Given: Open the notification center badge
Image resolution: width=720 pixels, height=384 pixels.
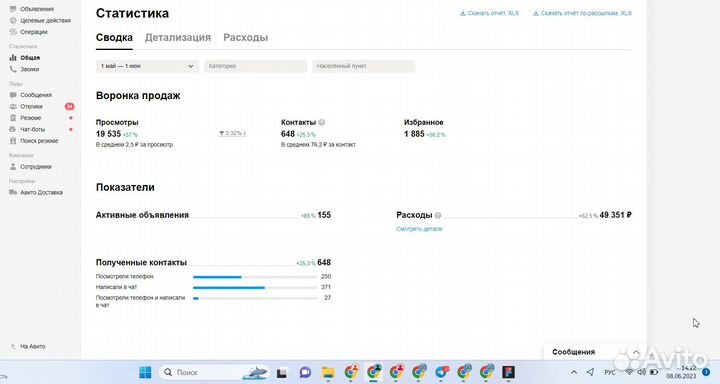Looking at the screenshot, I should pyautogui.click(x=706, y=372).
